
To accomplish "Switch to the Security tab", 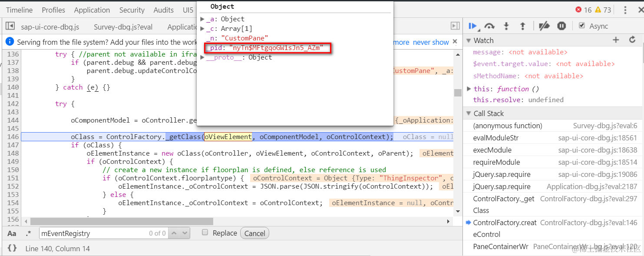I will pos(132,10).
